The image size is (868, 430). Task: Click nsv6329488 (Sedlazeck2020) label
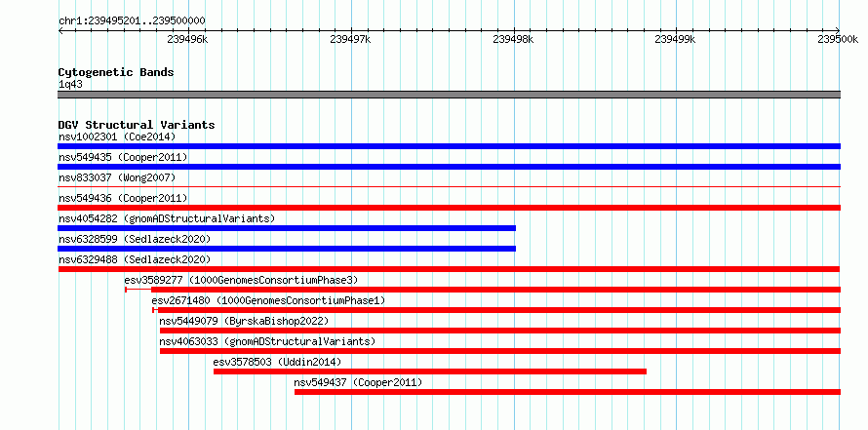click(135, 259)
